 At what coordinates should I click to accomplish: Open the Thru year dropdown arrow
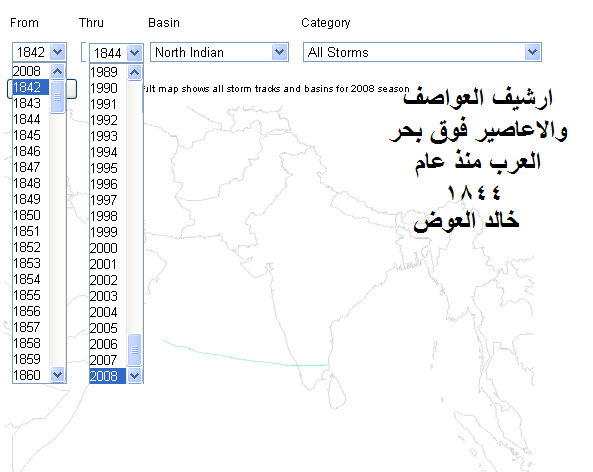pos(134,53)
